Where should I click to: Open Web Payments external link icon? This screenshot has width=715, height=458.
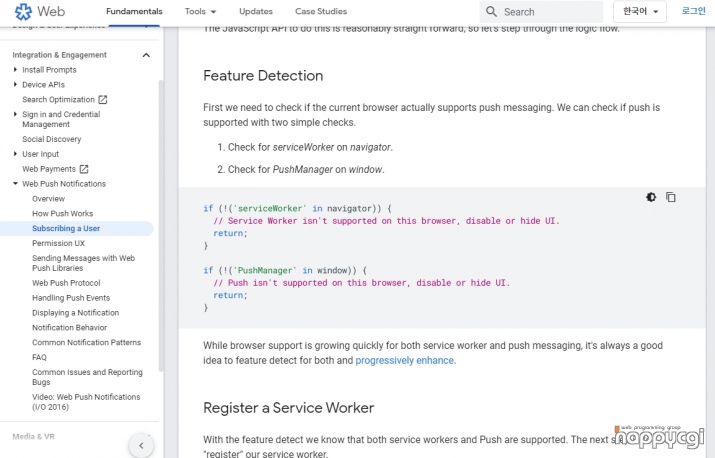coord(84,169)
